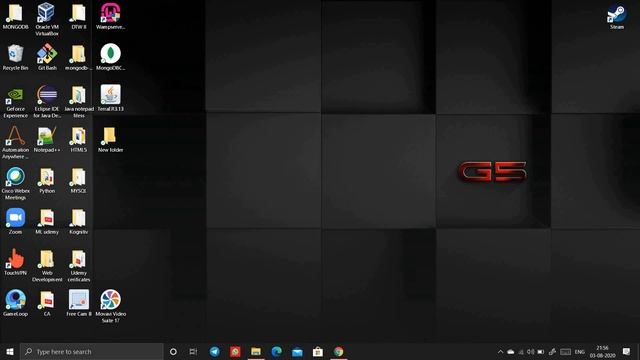Launch Microsoft Edge from the taskbar
This screenshot has height=360, width=640.
276,351
